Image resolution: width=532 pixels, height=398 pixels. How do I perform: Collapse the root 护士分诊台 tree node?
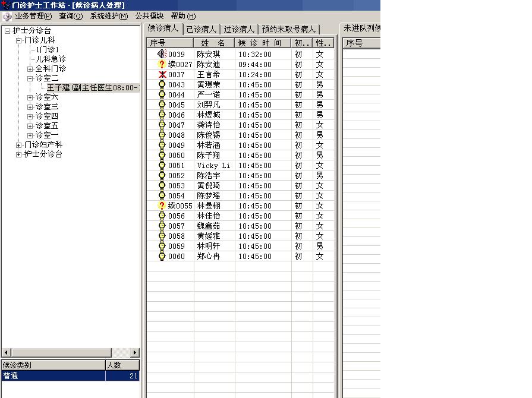8,31
